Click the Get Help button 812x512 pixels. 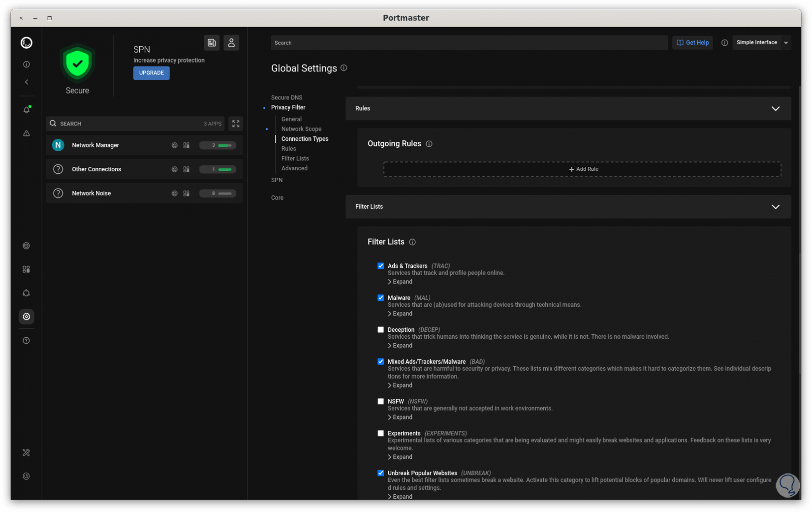click(x=692, y=43)
